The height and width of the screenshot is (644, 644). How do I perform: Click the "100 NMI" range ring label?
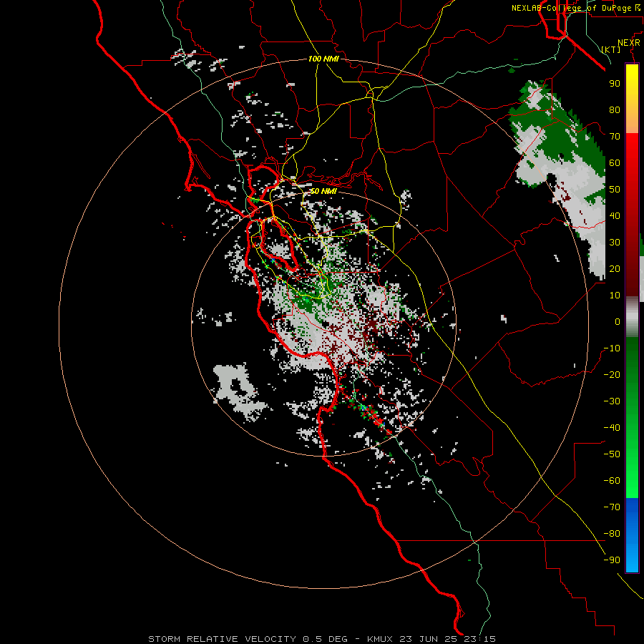323,59
